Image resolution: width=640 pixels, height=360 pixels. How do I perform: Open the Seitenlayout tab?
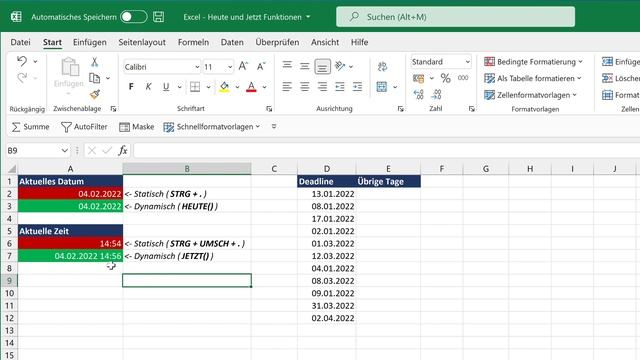click(x=142, y=42)
